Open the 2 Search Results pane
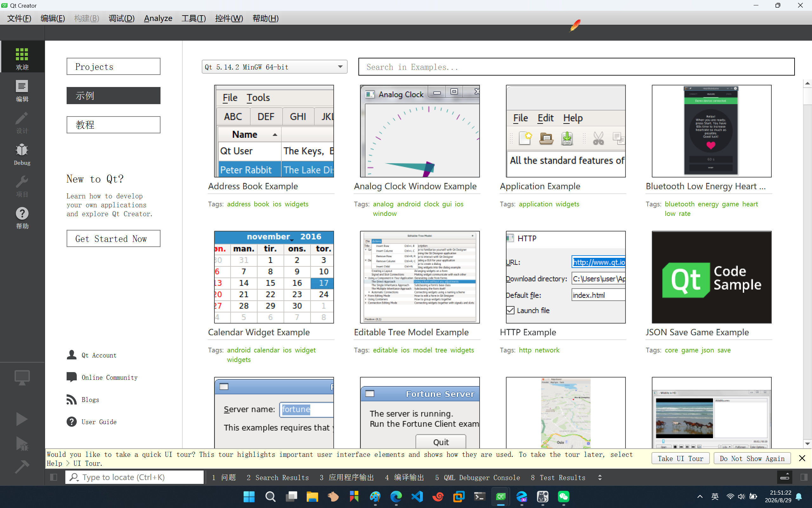 (278, 478)
